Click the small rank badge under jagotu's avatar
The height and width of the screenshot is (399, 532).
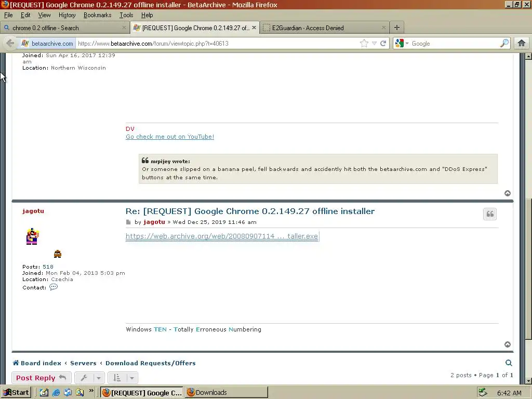point(58,254)
